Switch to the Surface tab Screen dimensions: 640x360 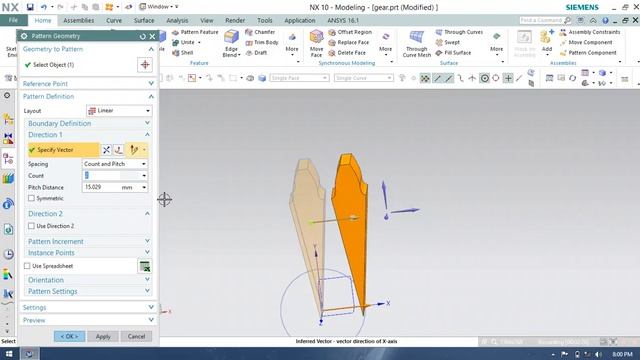(x=144, y=20)
